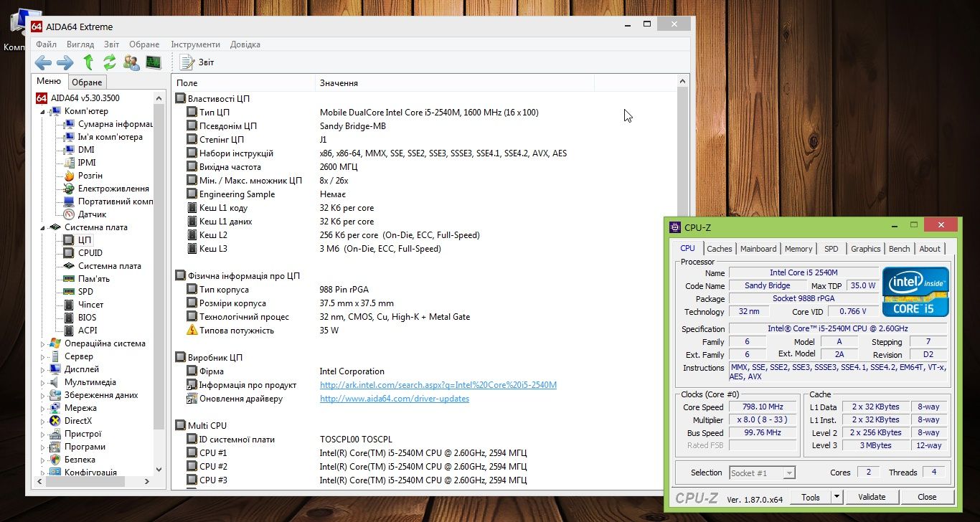The image size is (980, 522).
Task: Open the aida64.com driver-updates link
Action: 395,399
